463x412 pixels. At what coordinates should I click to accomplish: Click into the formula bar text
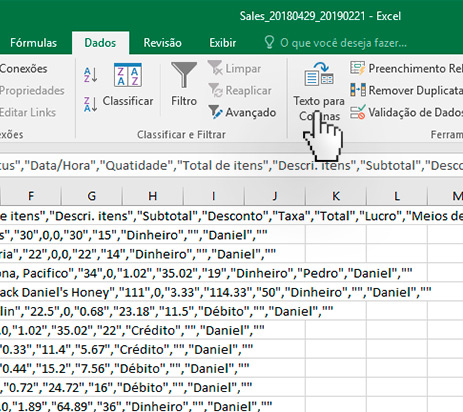231,166
